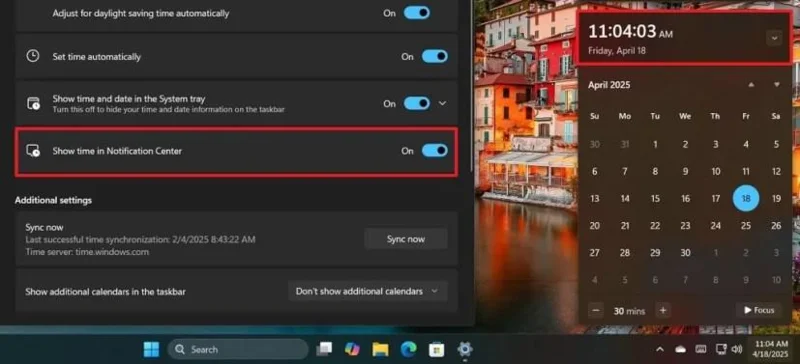Select April 30 in the calendar

[685, 253]
